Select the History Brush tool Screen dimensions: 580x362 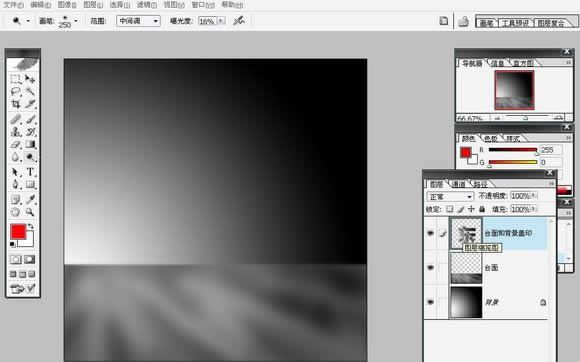click(30, 132)
